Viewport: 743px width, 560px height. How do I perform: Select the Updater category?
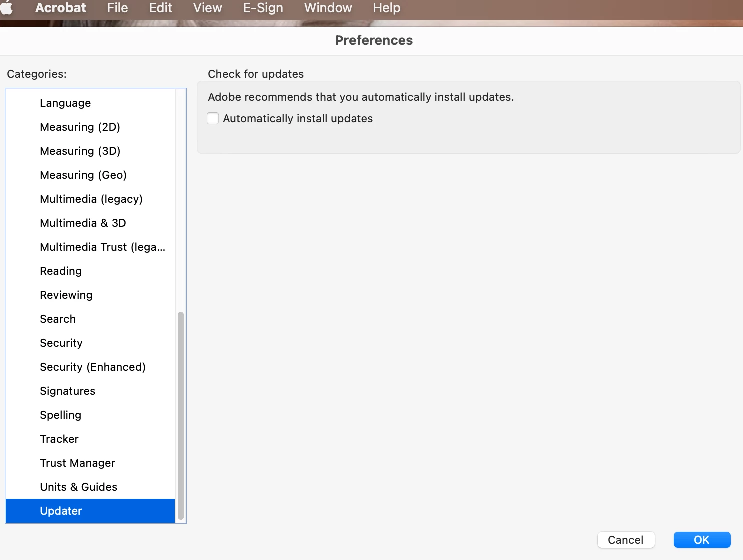[x=90, y=511]
